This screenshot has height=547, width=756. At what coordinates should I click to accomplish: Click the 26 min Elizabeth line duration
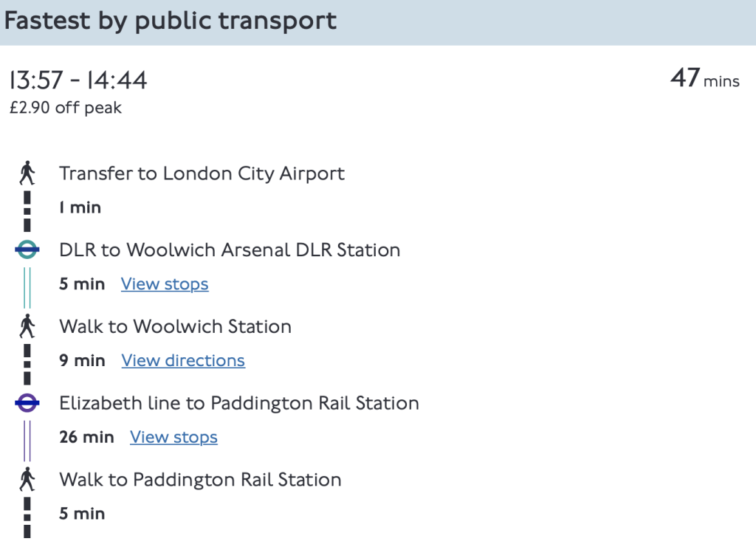[x=86, y=437]
